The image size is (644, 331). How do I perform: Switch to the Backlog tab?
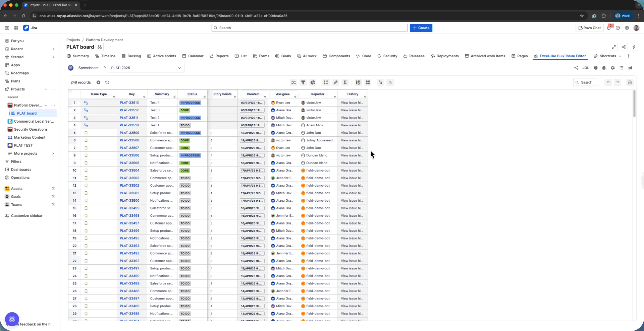(x=134, y=56)
